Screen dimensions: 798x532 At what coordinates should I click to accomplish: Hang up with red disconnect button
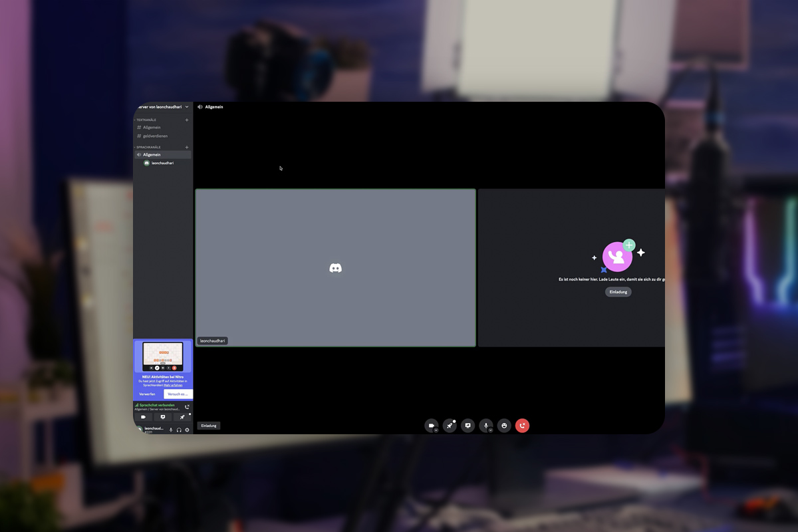(x=523, y=426)
